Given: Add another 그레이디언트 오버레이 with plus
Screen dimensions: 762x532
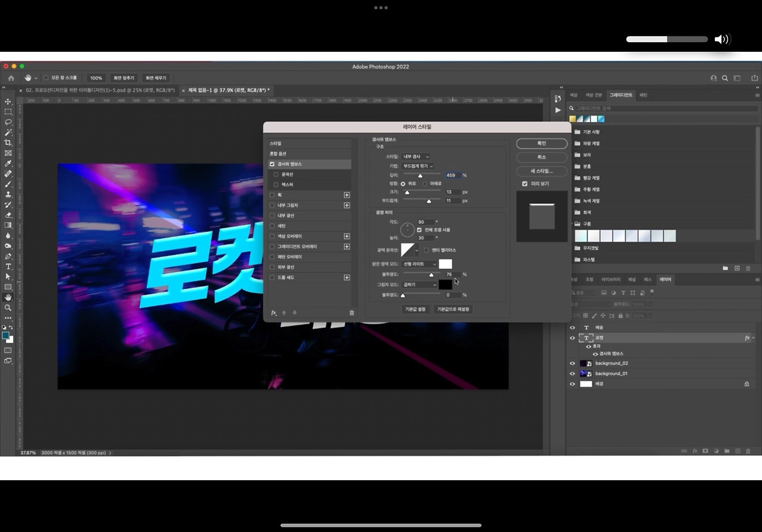Looking at the screenshot, I should click(x=347, y=246).
